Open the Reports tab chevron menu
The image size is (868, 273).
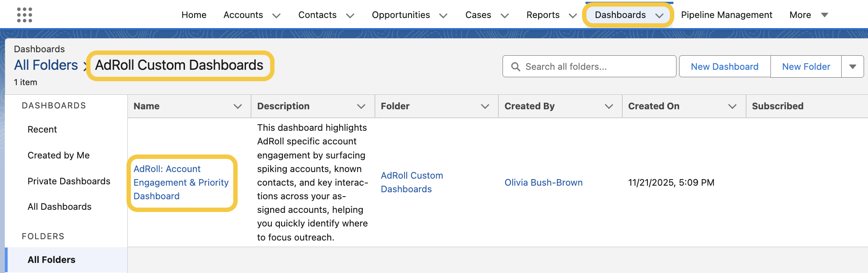point(573,16)
